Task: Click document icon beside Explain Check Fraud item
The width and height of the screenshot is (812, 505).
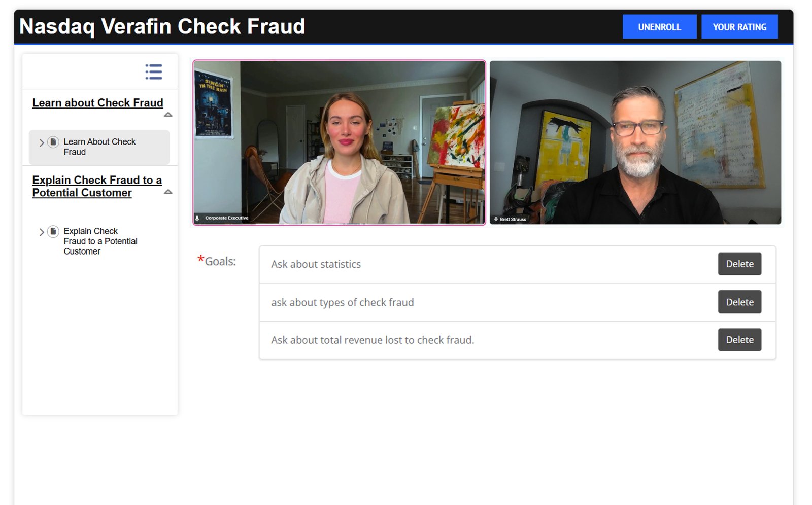Action: coord(53,231)
